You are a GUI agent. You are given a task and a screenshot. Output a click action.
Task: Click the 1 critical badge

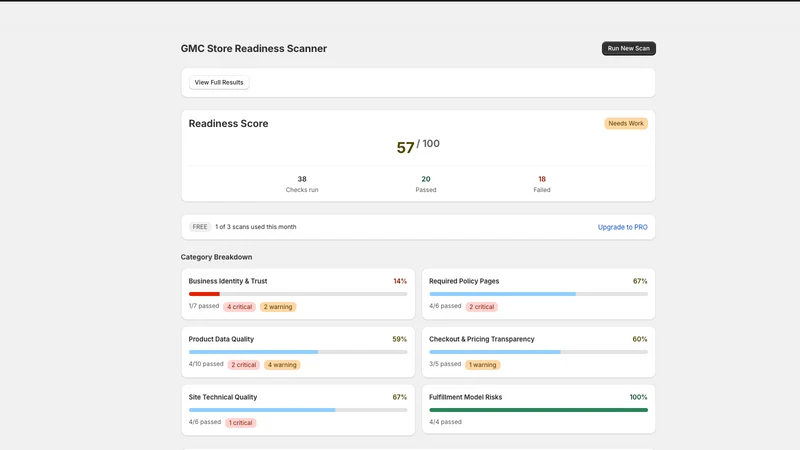tap(240, 422)
